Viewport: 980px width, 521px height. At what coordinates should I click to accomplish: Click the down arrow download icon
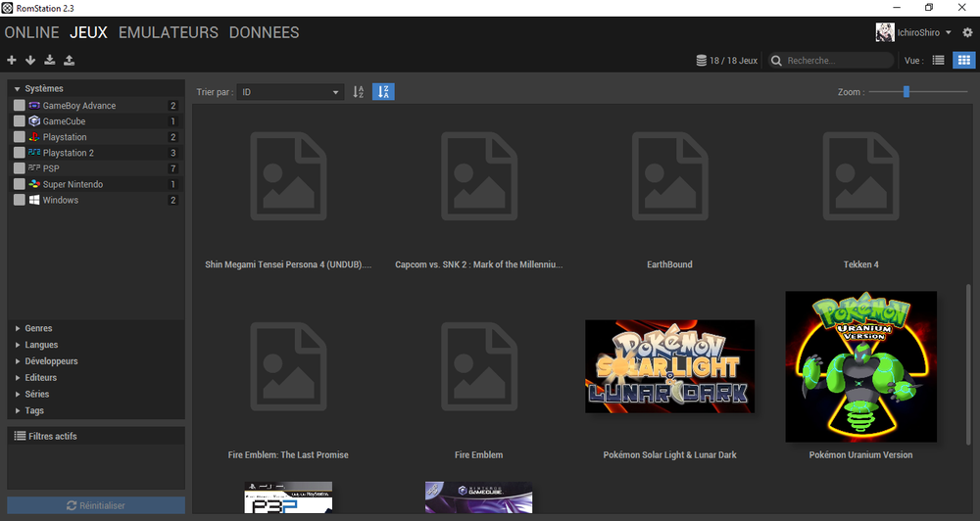(30, 60)
